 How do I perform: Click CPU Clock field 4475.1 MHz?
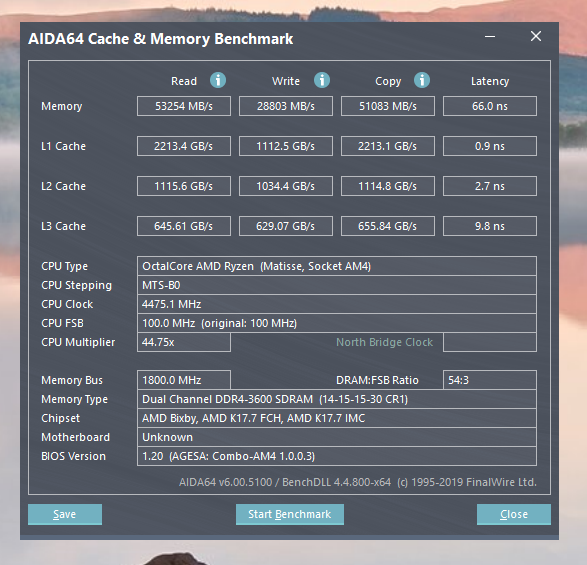coord(337,304)
